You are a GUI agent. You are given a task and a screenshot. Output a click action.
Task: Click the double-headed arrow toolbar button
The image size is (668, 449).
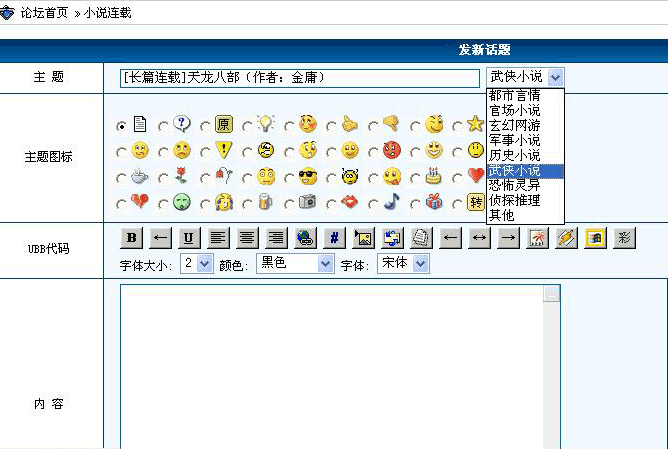479,238
